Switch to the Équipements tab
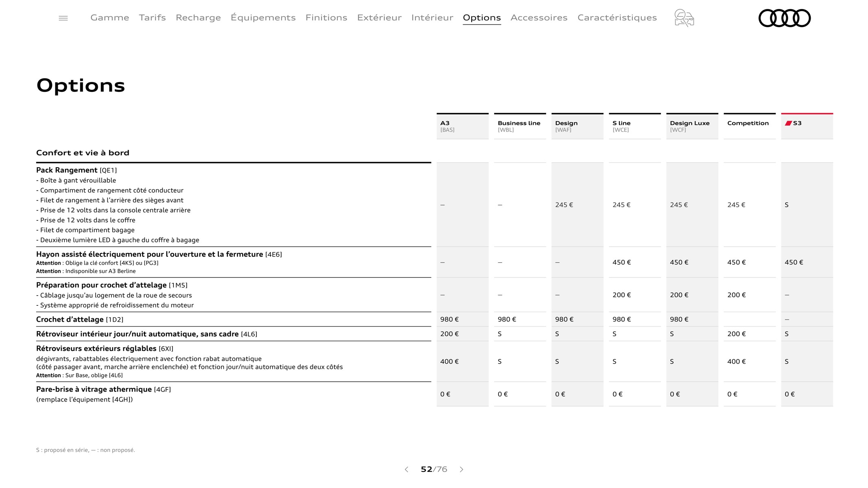Viewport: 868px width, 488px height. 263,17
